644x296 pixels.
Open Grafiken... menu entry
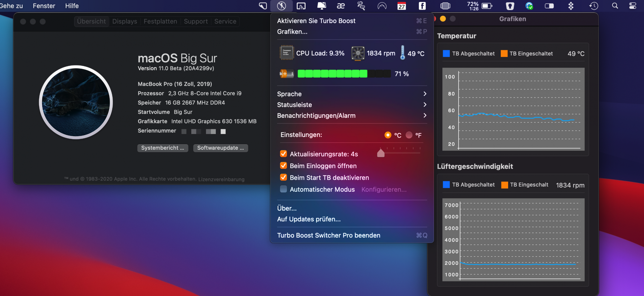tap(352, 32)
